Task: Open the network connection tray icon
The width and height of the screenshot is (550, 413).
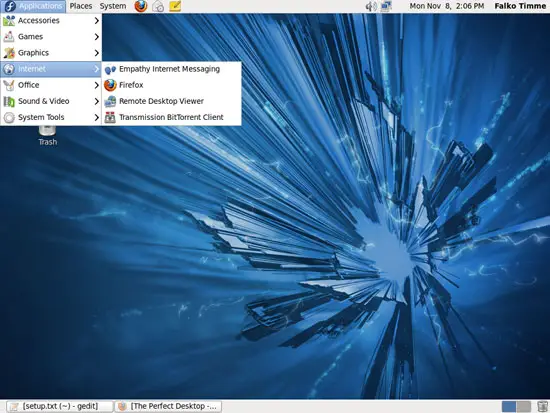Action: tap(386, 6)
